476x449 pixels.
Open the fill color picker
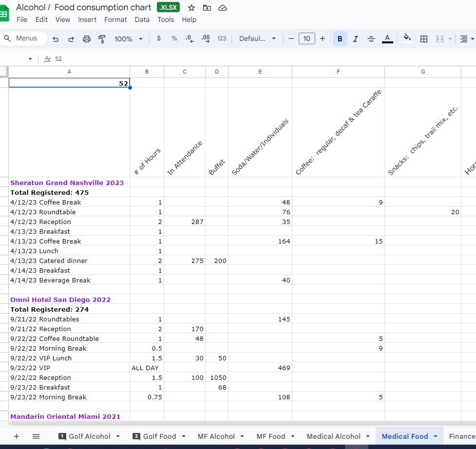point(407,38)
